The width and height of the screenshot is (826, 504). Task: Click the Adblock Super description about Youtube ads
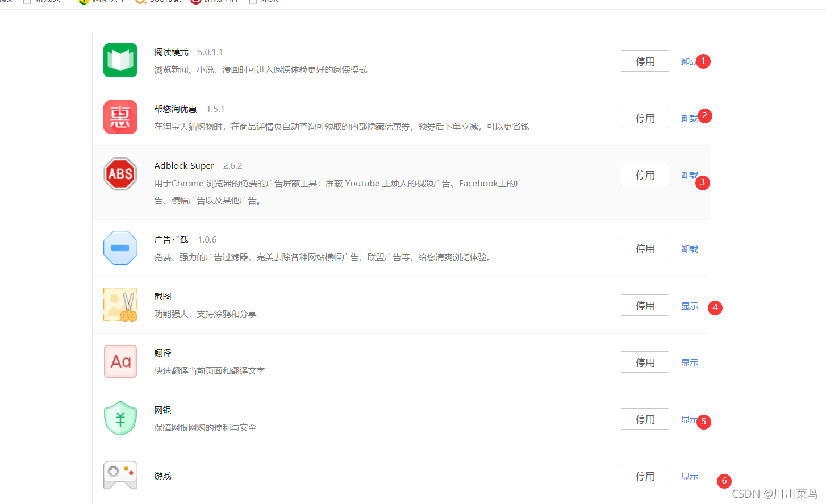pyautogui.click(x=339, y=191)
